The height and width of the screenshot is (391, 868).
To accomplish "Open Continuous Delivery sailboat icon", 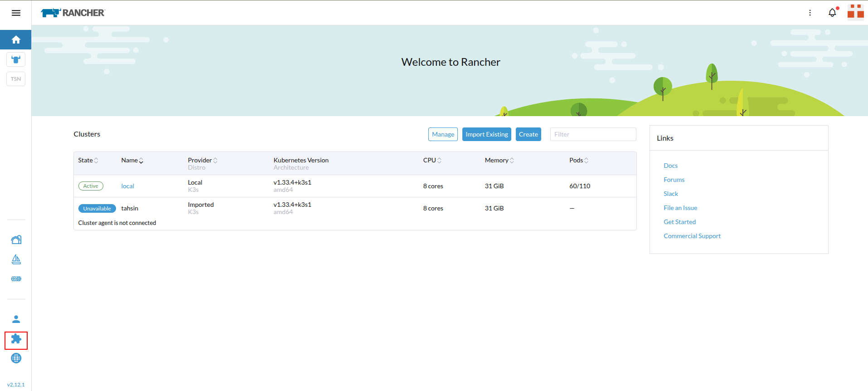I will coord(16,259).
